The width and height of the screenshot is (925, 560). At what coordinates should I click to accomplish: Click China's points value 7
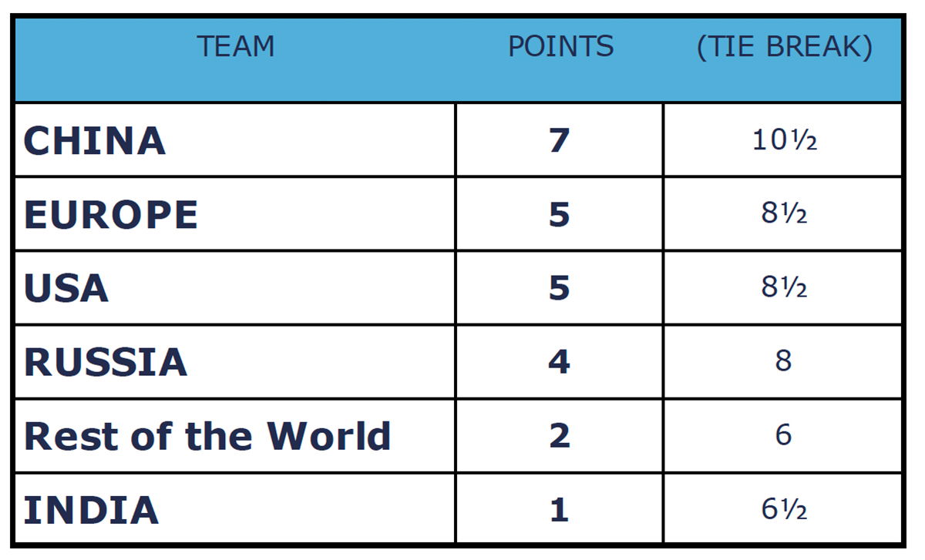click(560, 141)
